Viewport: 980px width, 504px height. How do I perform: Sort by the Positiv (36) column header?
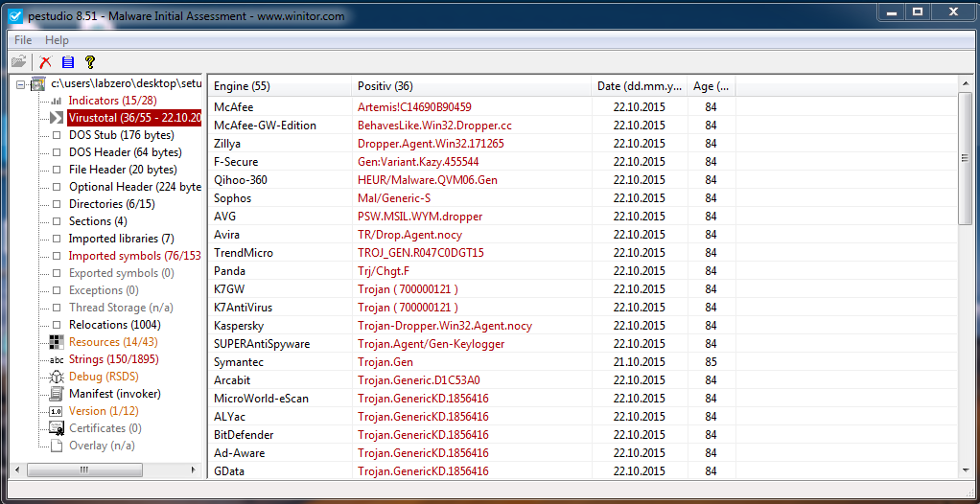(472, 86)
